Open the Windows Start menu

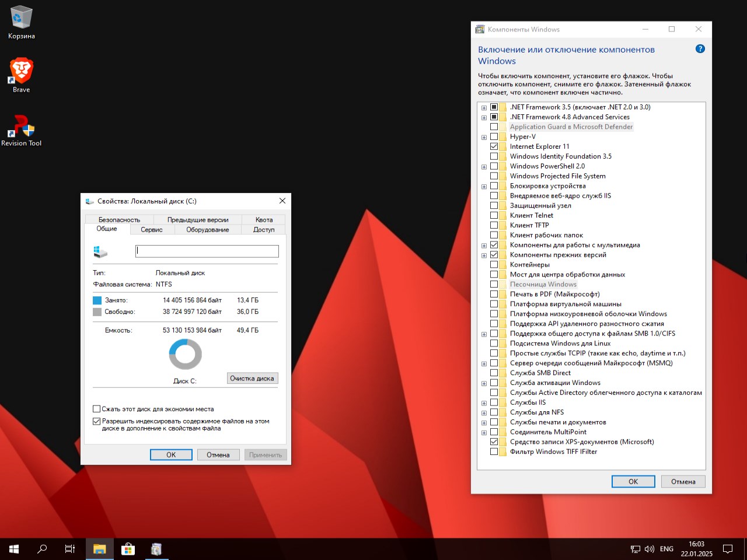click(14, 549)
